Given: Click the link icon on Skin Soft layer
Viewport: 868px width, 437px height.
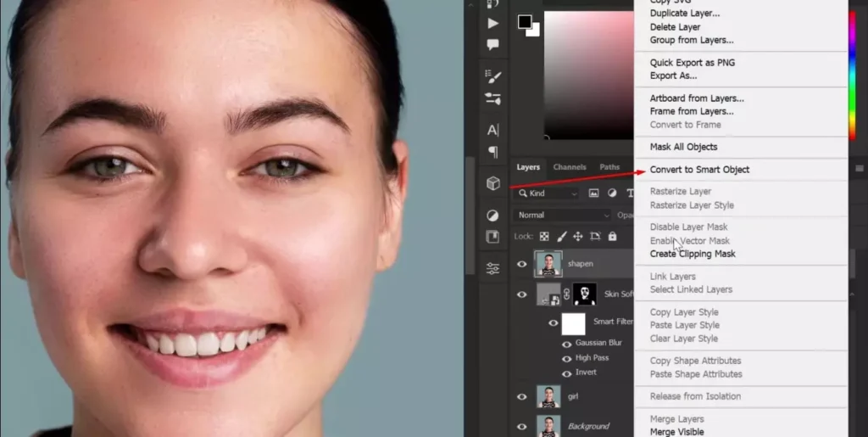Looking at the screenshot, I should point(566,294).
